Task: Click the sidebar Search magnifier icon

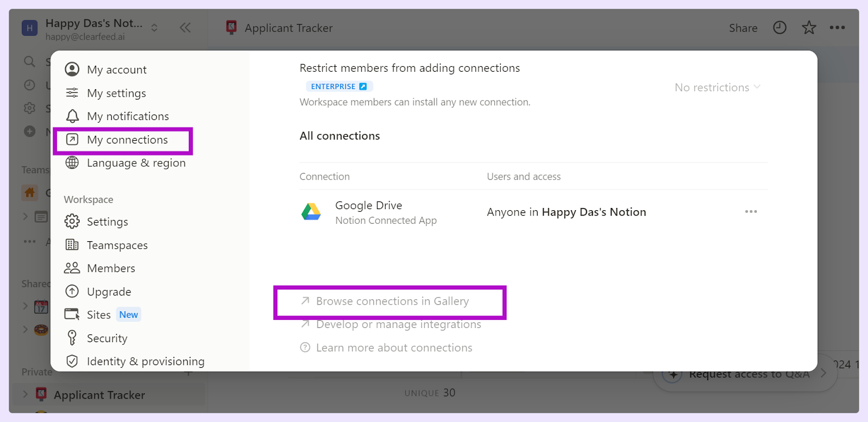Action: [30, 61]
